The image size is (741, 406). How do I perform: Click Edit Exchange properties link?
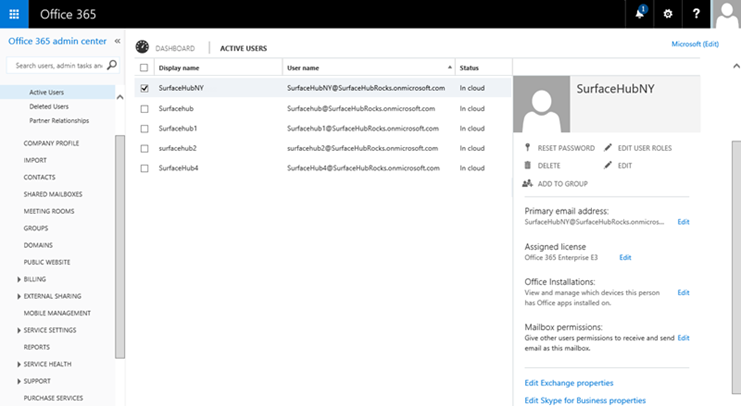[x=568, y=383]
